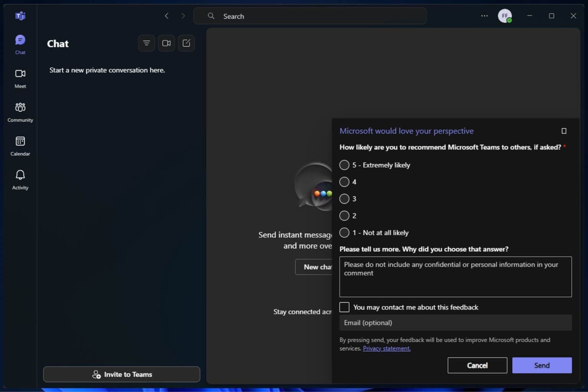Click the chat bubbles illustration
Image resolution: width=588 pixels, height=392 pixels.
click(313, 187)
